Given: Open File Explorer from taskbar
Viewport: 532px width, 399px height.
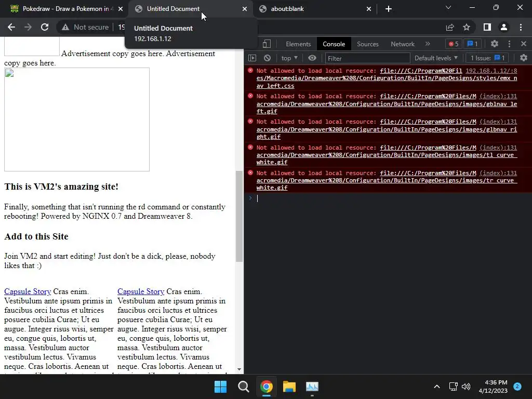Looking at the screenshot, I should point(289,387).
